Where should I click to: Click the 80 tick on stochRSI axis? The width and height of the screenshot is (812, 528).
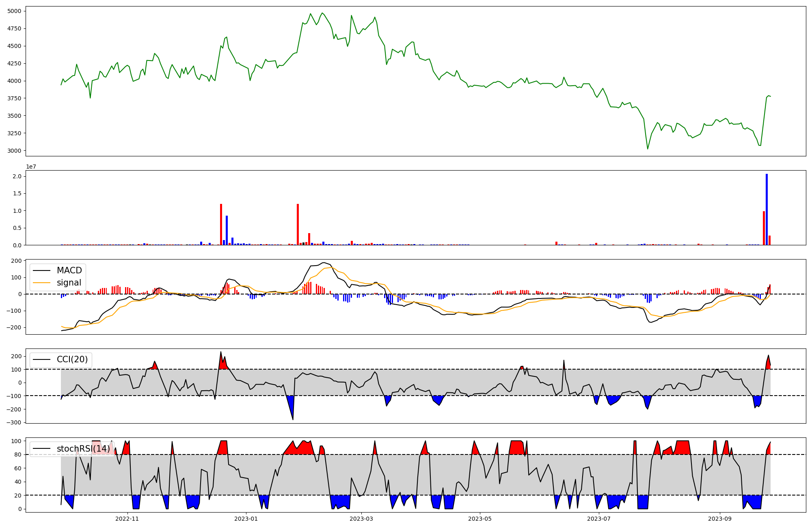click(18, 454)
